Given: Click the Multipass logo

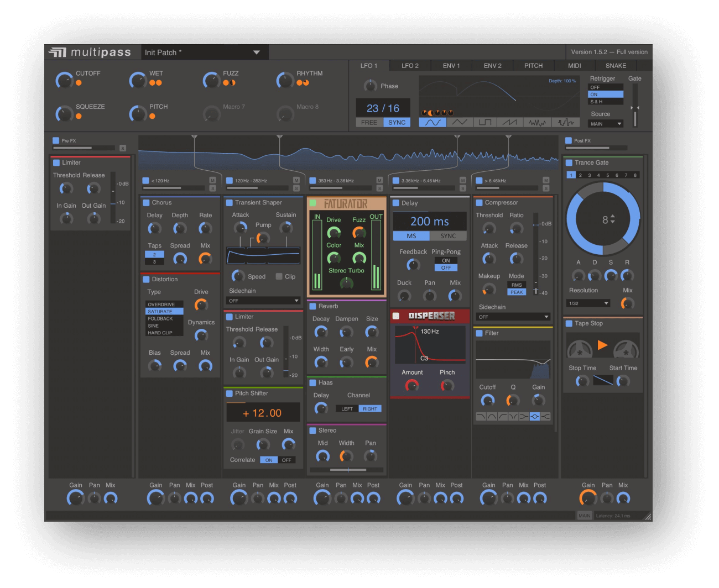Looking at the screenshot, I should (x=90, y=52).
